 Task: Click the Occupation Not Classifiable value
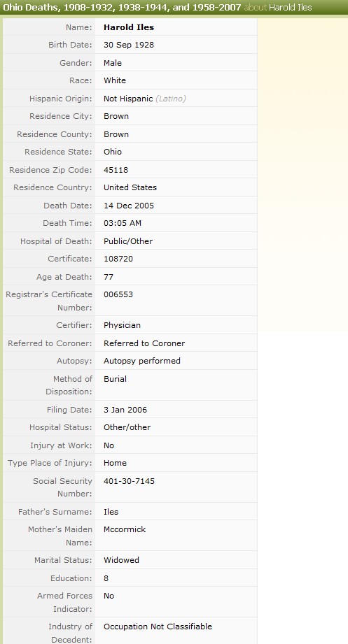pyautogui.click(x=158, y=627)
